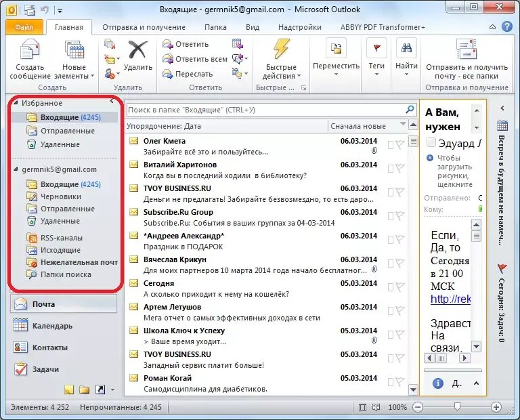
Task: Click the Help question mark icon
Action: [x=507, y=26]
